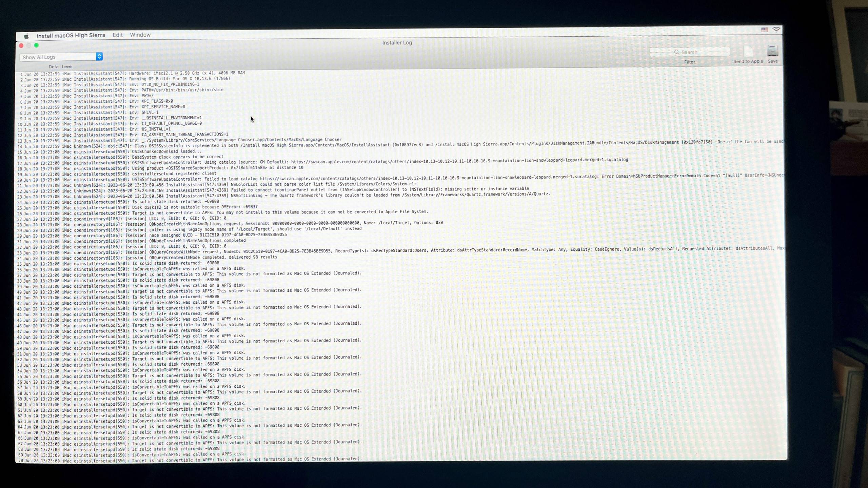Viewport: 868px width, 488px height.
Task: Select the can not be converted to Apple File System line
Action: [223, 213]
